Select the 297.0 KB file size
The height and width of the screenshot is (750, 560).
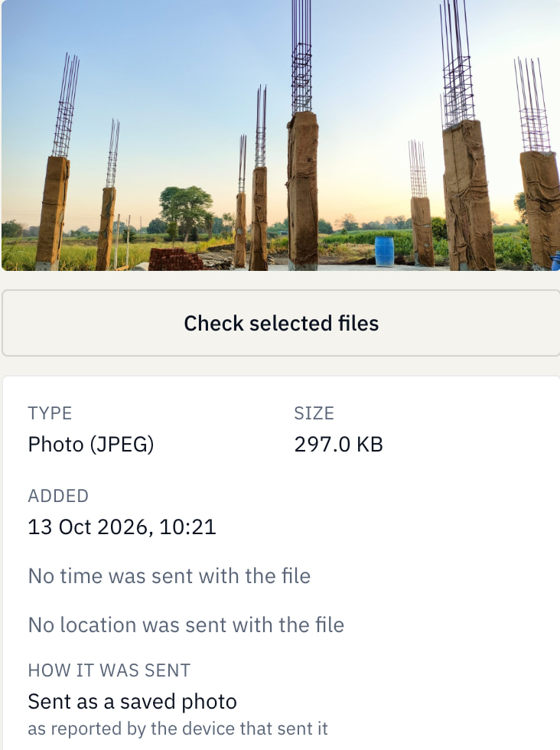[339, 445]
